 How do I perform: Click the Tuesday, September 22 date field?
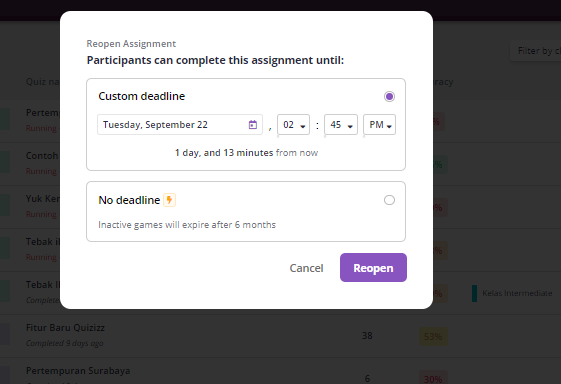(x=180, y=125)
